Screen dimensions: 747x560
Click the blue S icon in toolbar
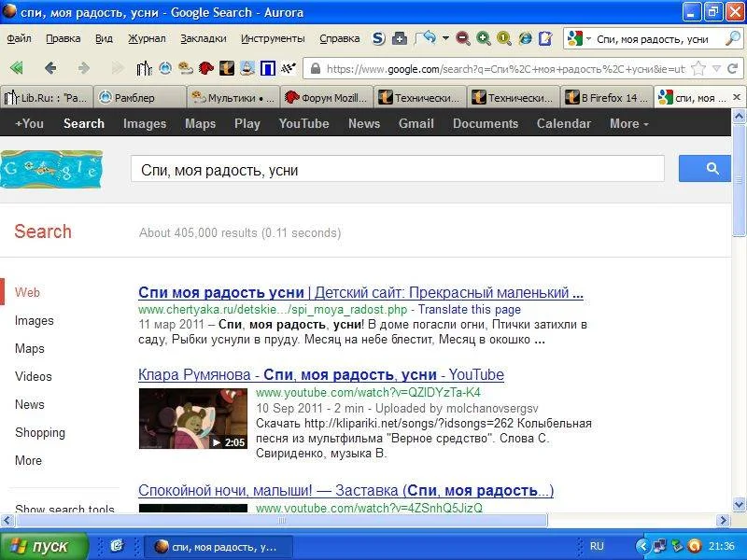[378, 38]
